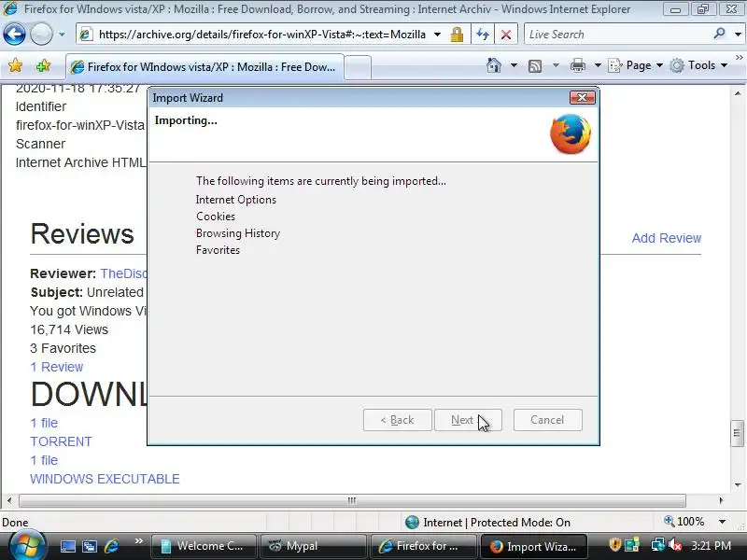Go to the Home page icon
747x560 pixels.
[x=494, y=65]
